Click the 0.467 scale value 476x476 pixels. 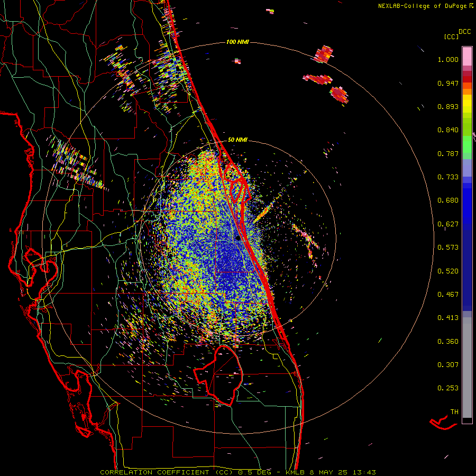click(448, 295)
